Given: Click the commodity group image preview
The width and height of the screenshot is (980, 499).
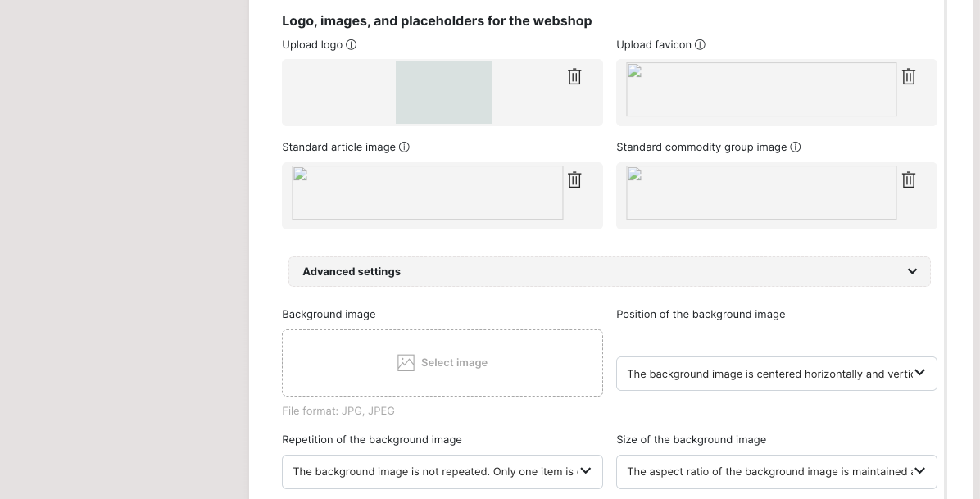Looking at the screenshot, I should (761, 193).
